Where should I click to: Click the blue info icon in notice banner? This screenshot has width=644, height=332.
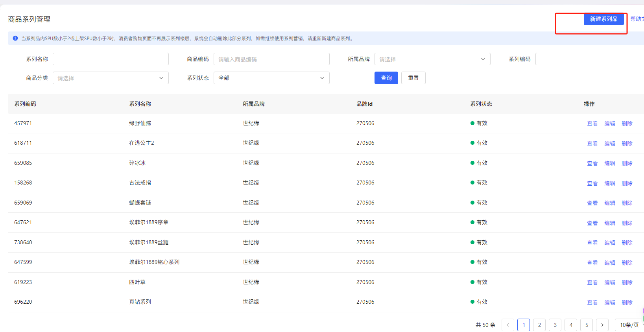15,38
